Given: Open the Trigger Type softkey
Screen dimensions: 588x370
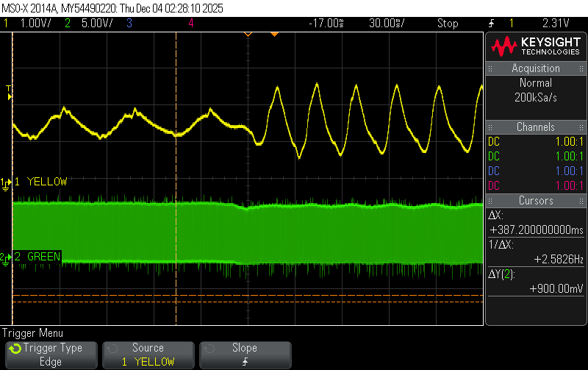Looking at the screenshot, I should click(x=51, y=355).
